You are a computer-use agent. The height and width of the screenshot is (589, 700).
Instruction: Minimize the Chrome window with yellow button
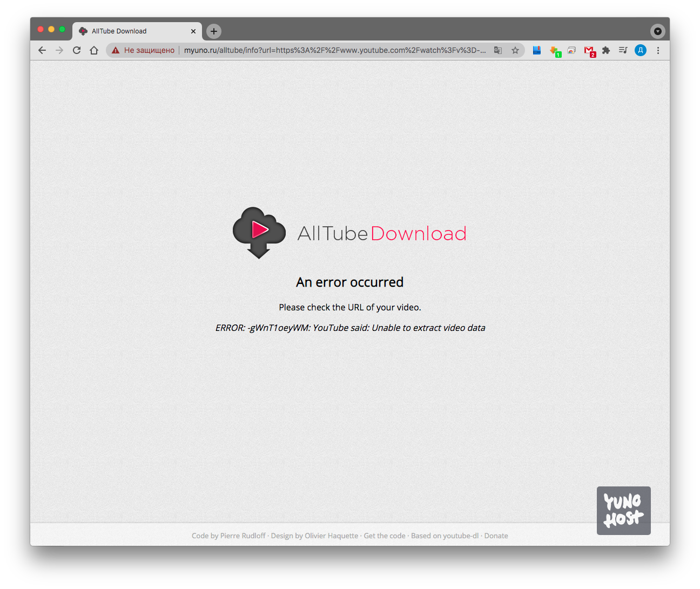51,29
